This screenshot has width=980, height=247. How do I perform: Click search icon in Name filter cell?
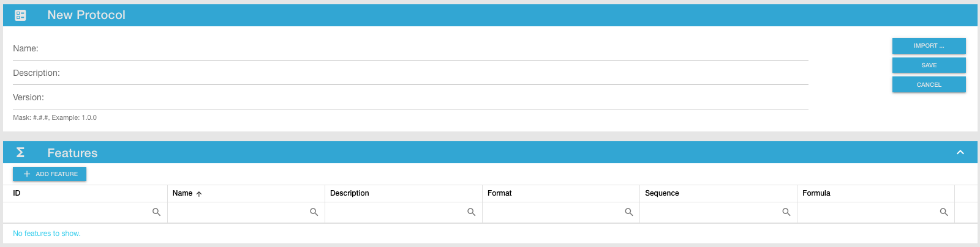314,212
